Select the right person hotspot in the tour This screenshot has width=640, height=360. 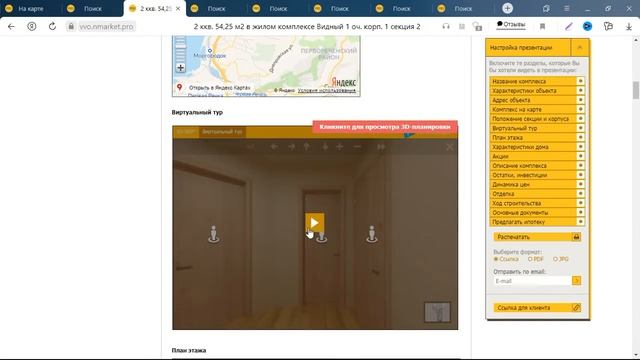click(371, 234)
